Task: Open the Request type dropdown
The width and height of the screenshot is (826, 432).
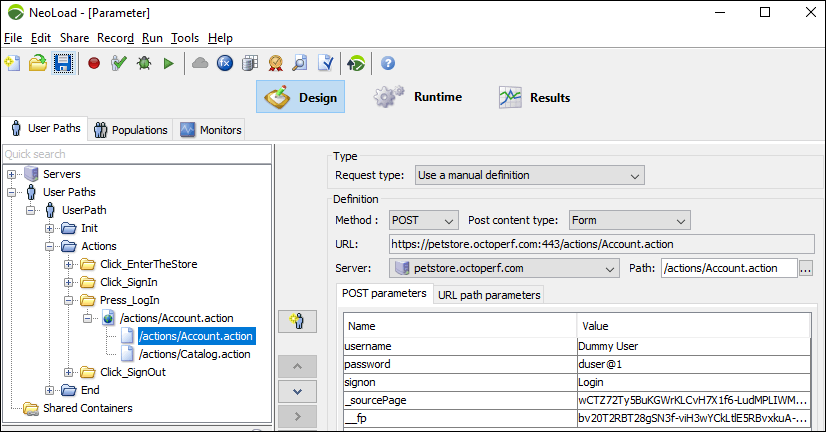Action: point(527,175)
